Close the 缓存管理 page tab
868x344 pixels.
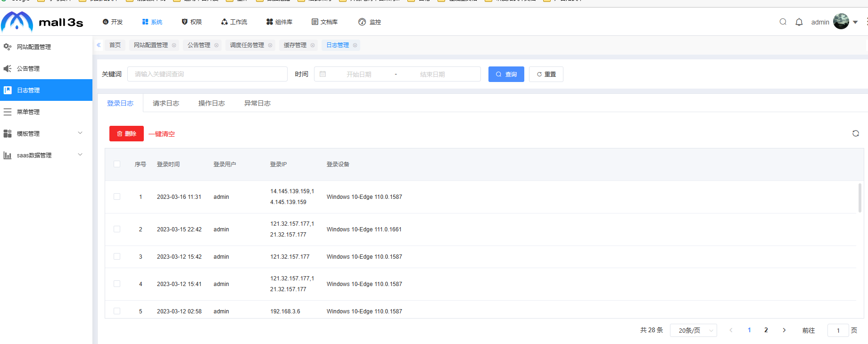pyautogui.click(x=313, y=45)
